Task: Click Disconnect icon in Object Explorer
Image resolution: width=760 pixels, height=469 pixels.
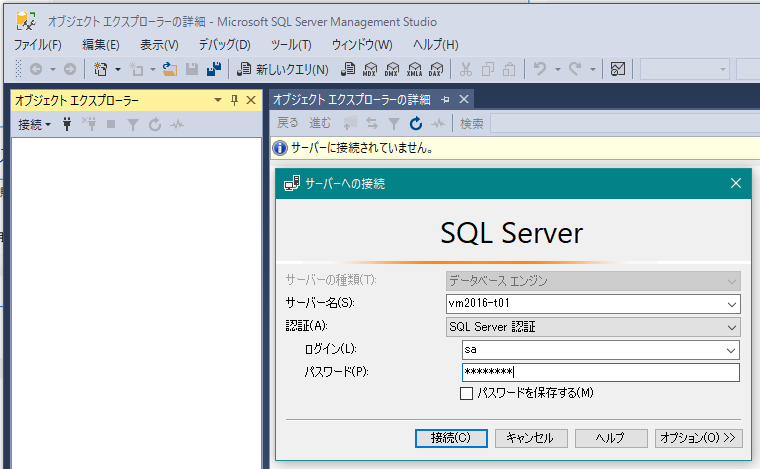Action: (89, 124)
